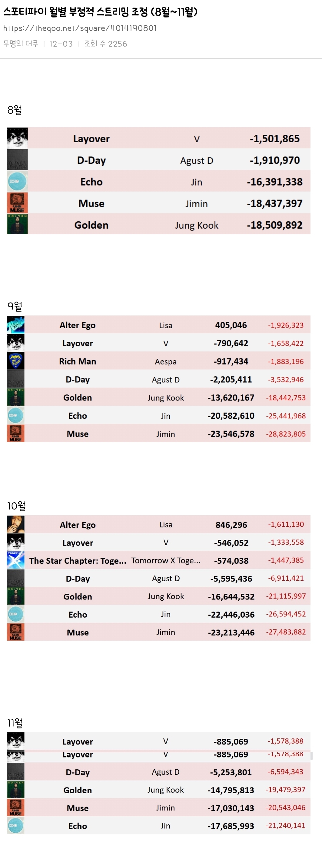Image resolution: width=322 pixels, height=868 pixels.
Task: Open the Golden album cover in the 9월 table
Action: click(x=15, y=397)
